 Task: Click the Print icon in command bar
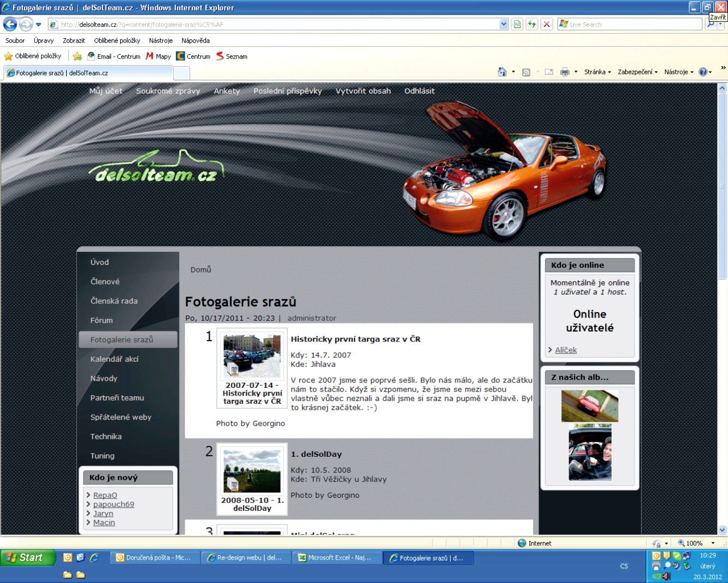coord(565,72)
